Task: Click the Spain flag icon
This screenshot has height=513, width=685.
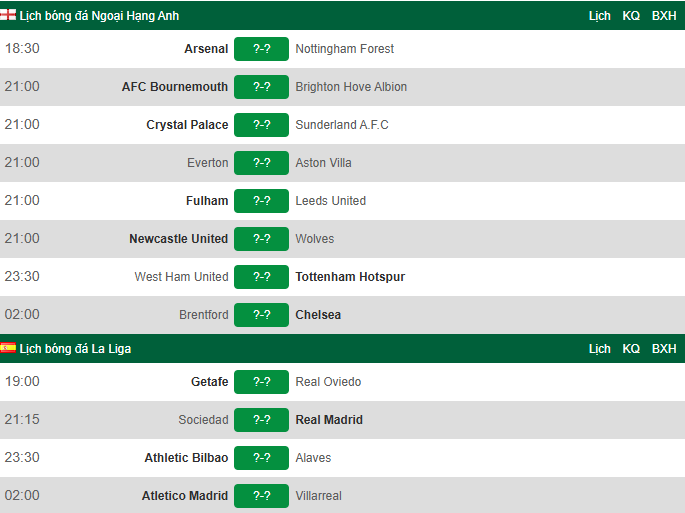Action: 8,348
